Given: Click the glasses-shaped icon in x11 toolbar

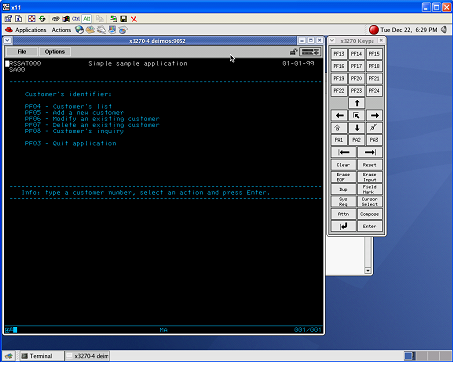Looking at the screenshot, I should click(x=56, y=19).
